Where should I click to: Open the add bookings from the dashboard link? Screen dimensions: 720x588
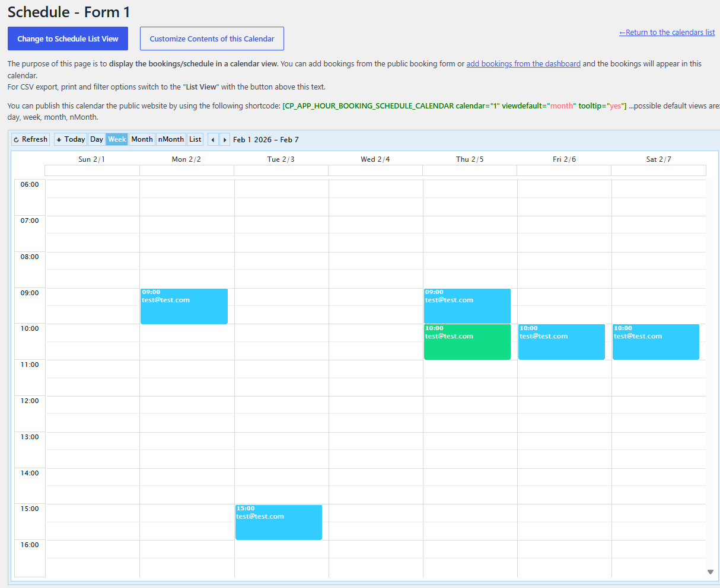tap(523, 63)
